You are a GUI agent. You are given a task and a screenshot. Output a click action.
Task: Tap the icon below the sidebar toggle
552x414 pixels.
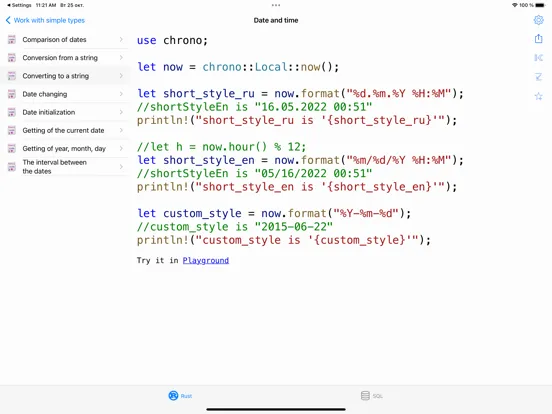point(538,77)
